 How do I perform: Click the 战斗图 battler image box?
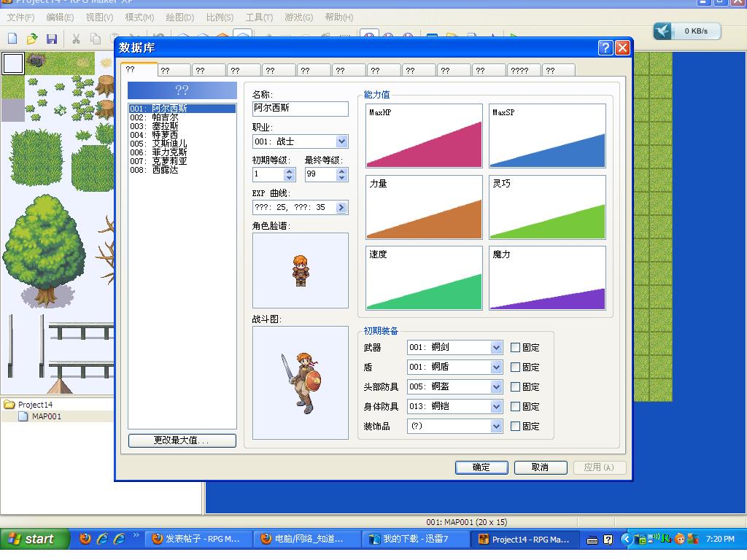tap(300, 382)
